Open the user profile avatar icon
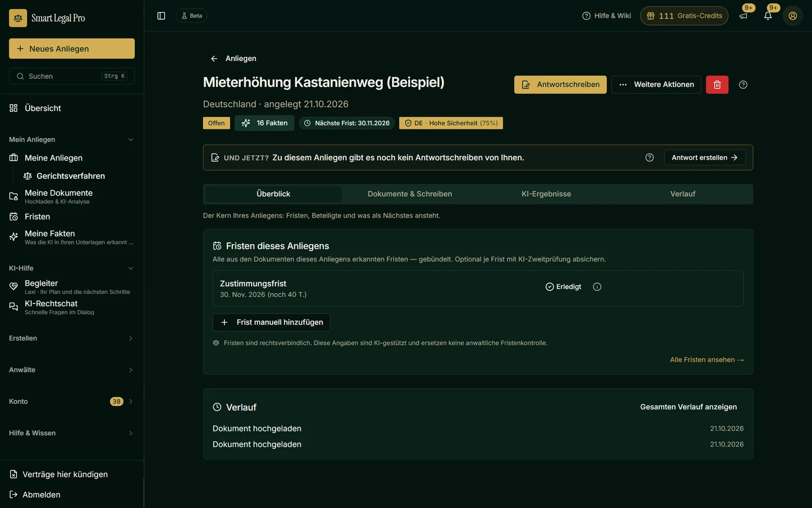 pos(793,16)
